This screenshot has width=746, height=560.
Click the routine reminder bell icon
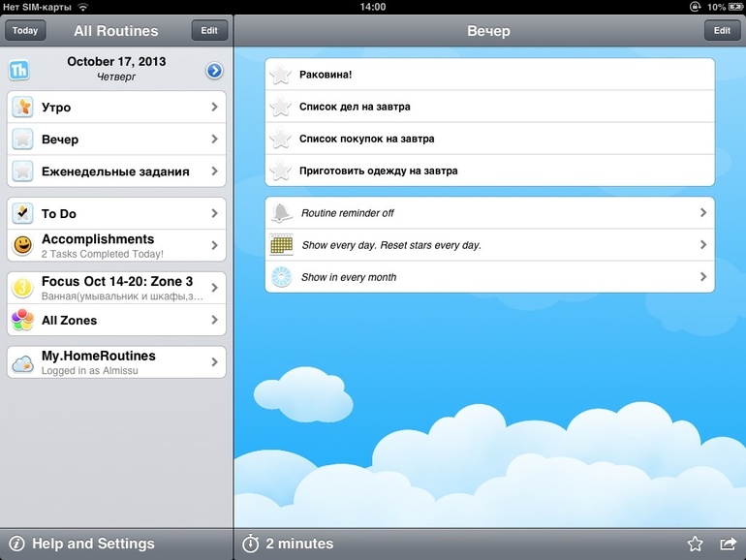(x=281, y=213)
